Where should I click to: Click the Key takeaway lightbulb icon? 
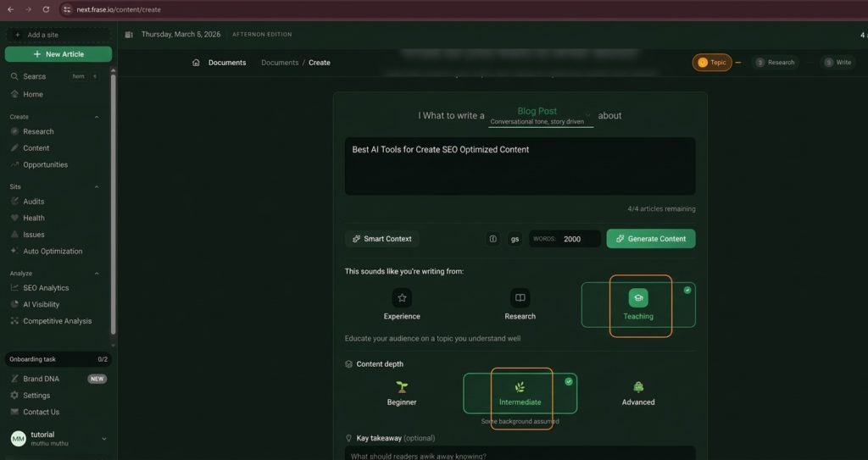tap(348, 438)
